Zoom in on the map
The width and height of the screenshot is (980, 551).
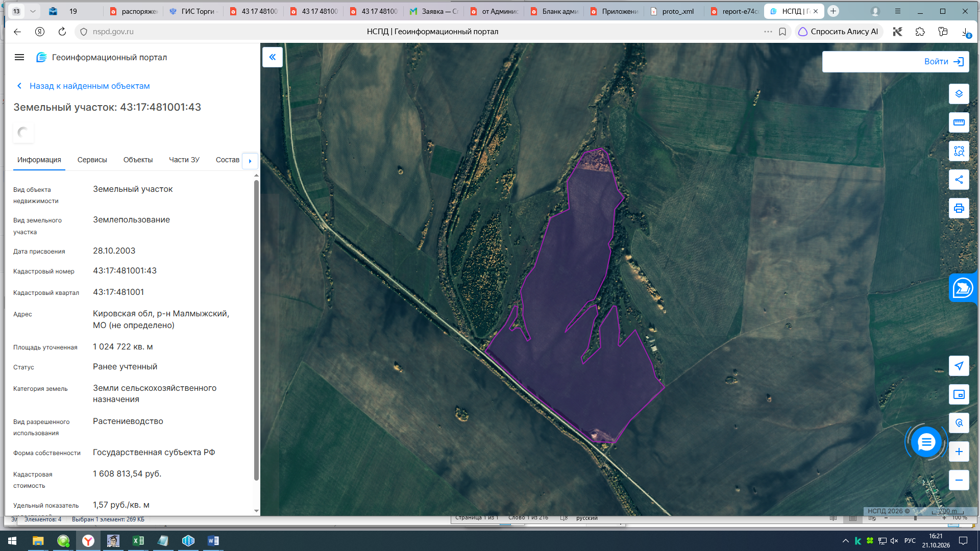pyautogui.click(x=959, y=452)
